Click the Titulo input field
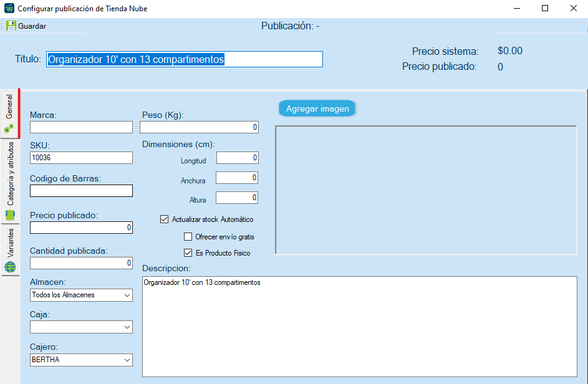Image resolution: width=588 pixels, height=384 pixels. pyautogui.click(x=185, y=59)
